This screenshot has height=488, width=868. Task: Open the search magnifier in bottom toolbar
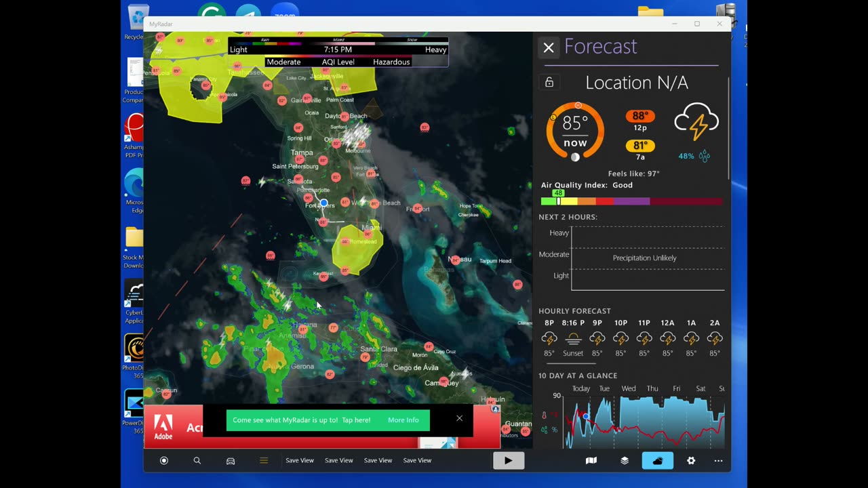(x=197, y=460)
